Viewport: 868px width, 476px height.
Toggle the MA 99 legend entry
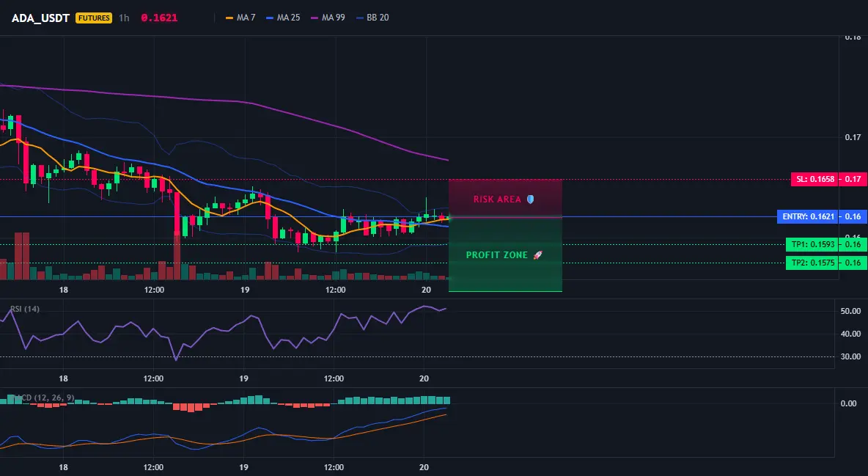328,18
